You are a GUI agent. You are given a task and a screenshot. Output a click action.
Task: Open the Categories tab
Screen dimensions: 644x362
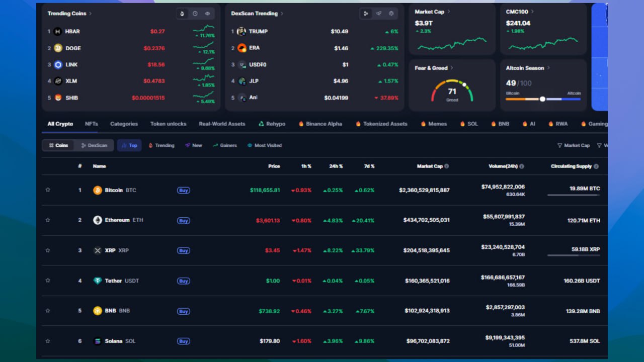pos(124,124)
